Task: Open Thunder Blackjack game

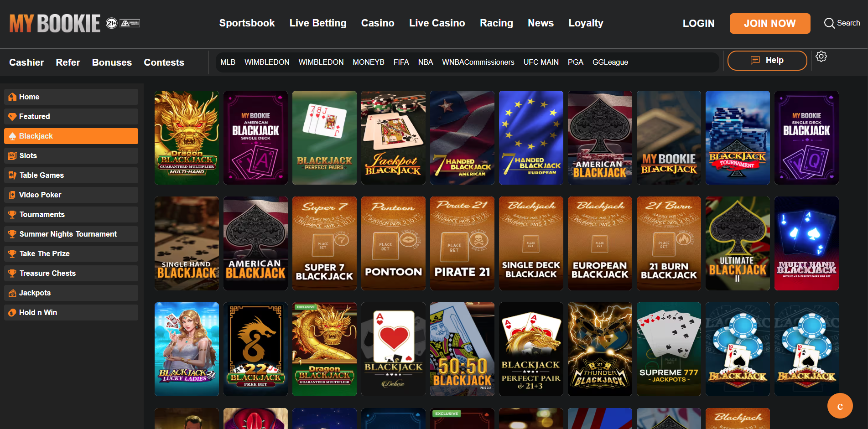Action: [x=600, y=349]
